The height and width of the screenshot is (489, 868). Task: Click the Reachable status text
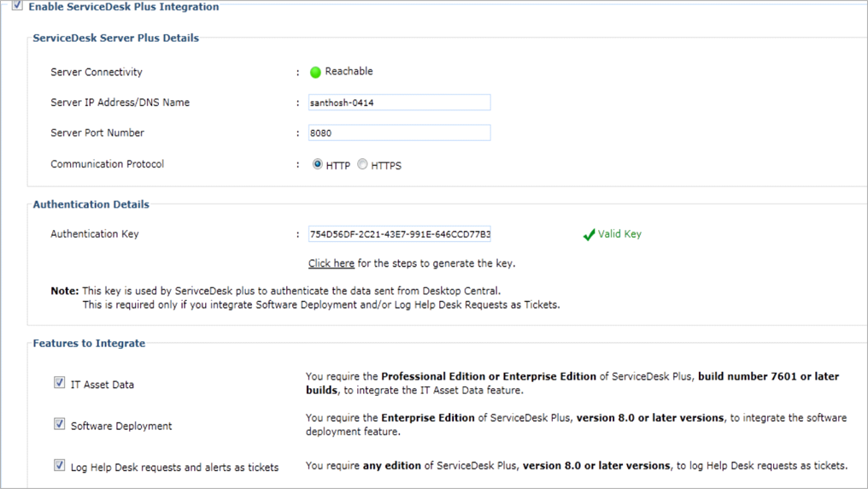[349, 72]
